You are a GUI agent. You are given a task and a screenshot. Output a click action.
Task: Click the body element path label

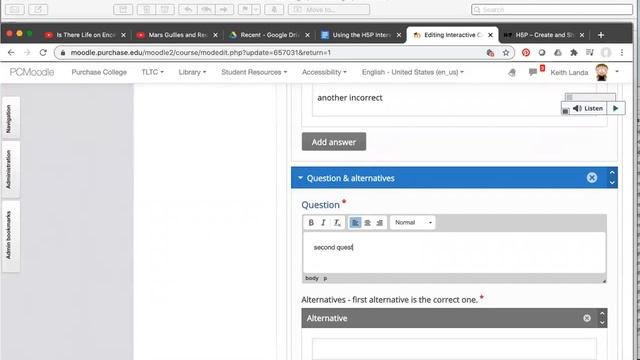tap(312, 278)
